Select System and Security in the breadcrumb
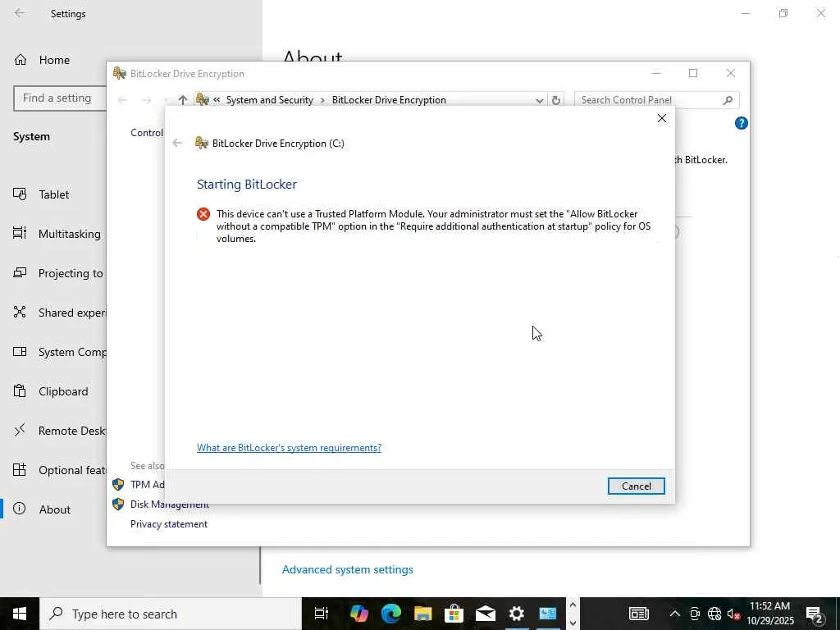This screenshot has width=840, height=630. pyautogui.click(x=269, y=100)
